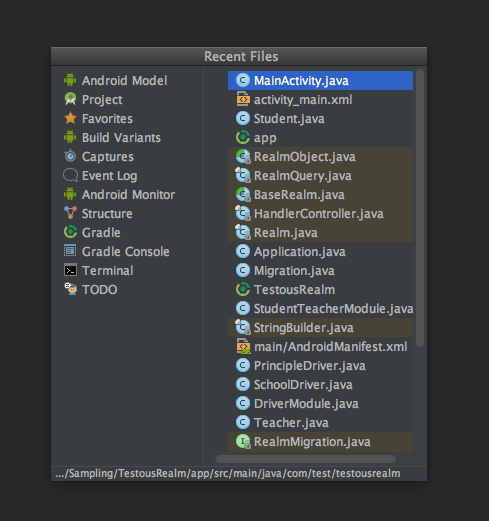Viewport: 489px width, 521px height.
Task: Open the Gradle Console label
Action: pyautogui.click(x=126, y=251)
